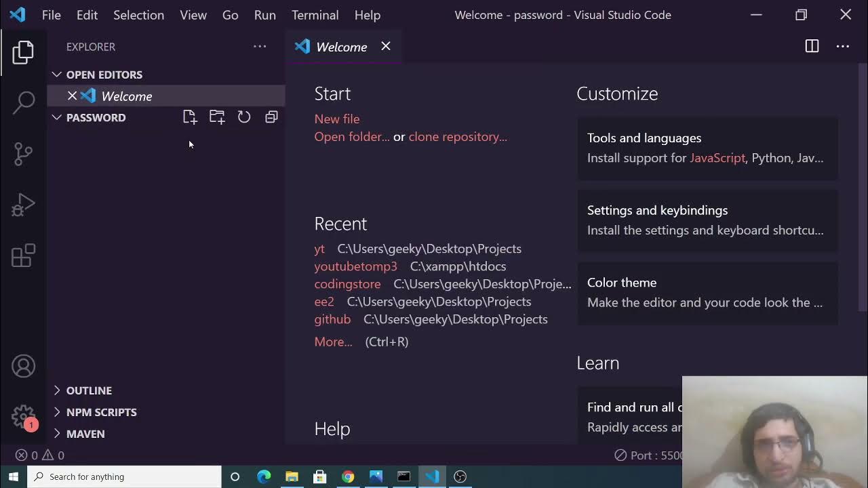Image resolution: width=868 pixels, height=488 pixels.
Task: Open terminal app from taskbar
Action: (x=404, y=476)
